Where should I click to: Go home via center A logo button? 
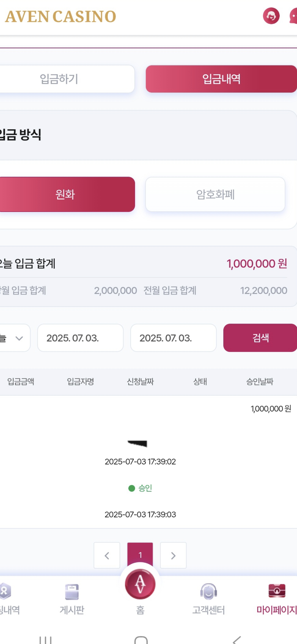(140, 584)
